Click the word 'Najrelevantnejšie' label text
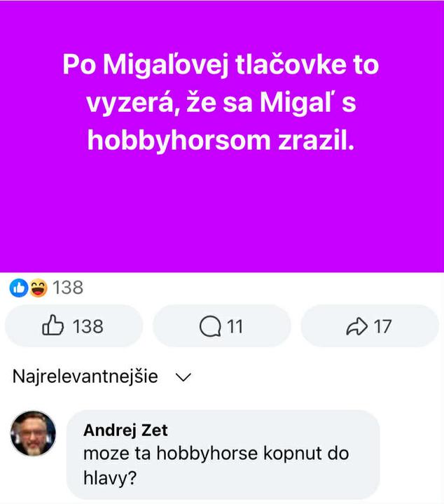The width and height of the screenshot is (444, 504). [85, 377]
